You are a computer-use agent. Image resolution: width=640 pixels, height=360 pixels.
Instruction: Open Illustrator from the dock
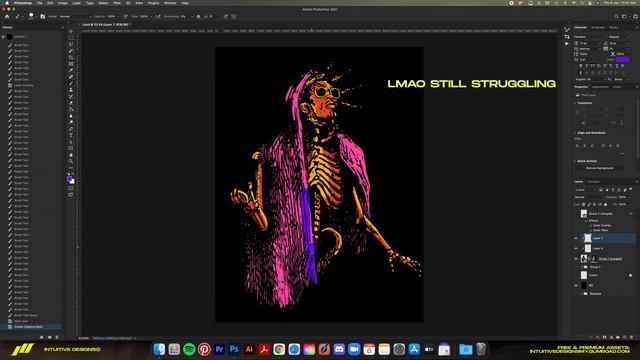click(x=249, y=349)
